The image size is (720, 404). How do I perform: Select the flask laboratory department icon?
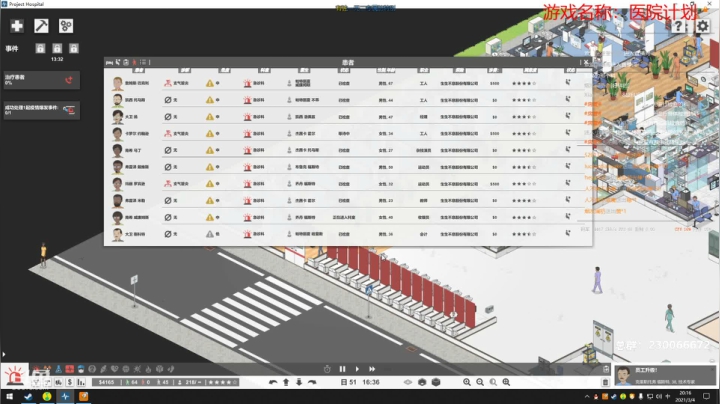(59, 369)
